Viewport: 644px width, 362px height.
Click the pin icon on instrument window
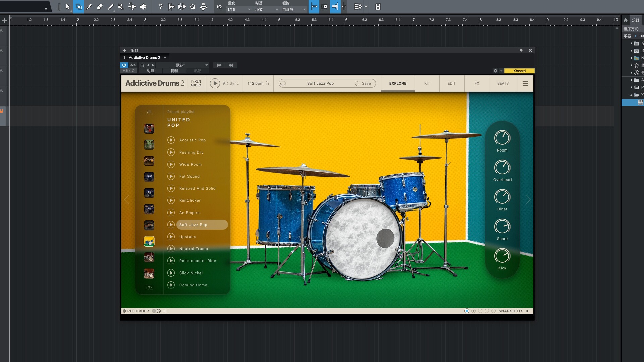point(521,50)
